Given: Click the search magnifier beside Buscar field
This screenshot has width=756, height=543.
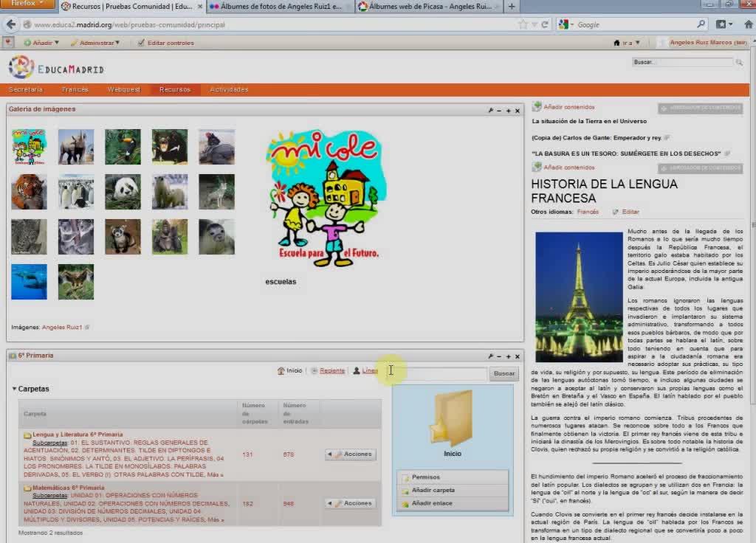Looking at the screenshot, I should [x=738, y=63].
